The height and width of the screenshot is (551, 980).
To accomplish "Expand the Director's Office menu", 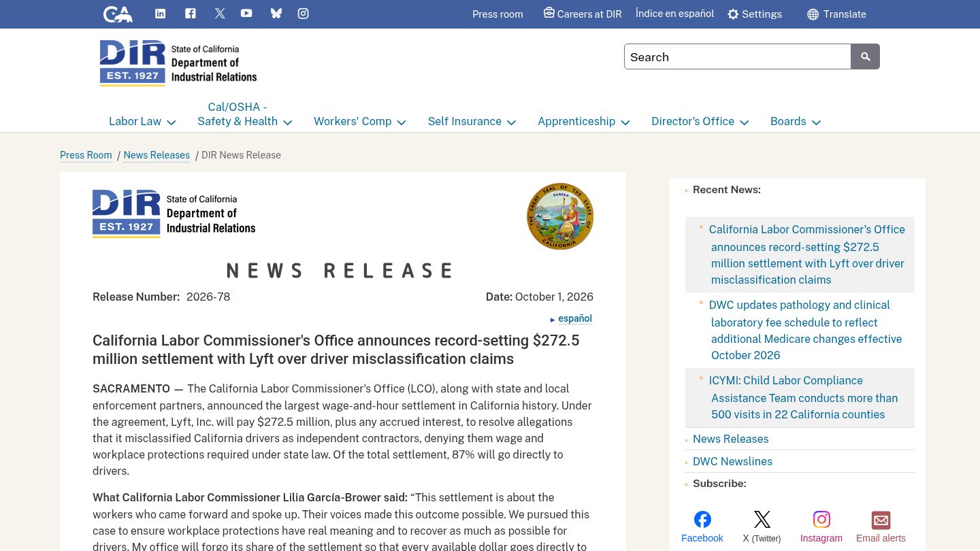I will tap(700, 121).
